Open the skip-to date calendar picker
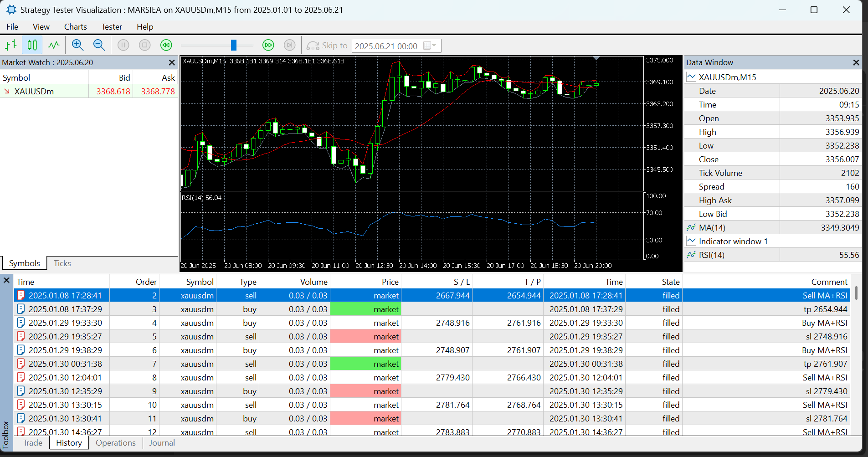The width and height of the screenshot is (868, 457). pos(429,46)
